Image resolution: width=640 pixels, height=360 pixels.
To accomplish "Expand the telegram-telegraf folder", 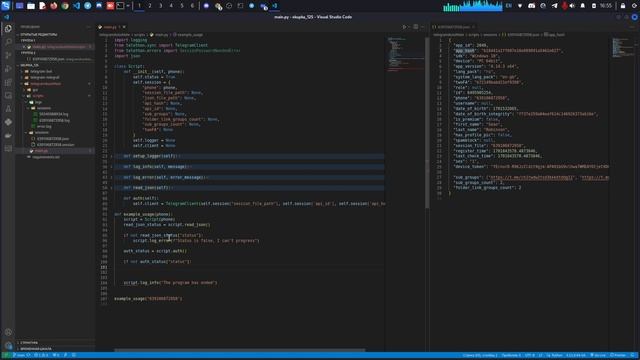I will tap(44, 78).
